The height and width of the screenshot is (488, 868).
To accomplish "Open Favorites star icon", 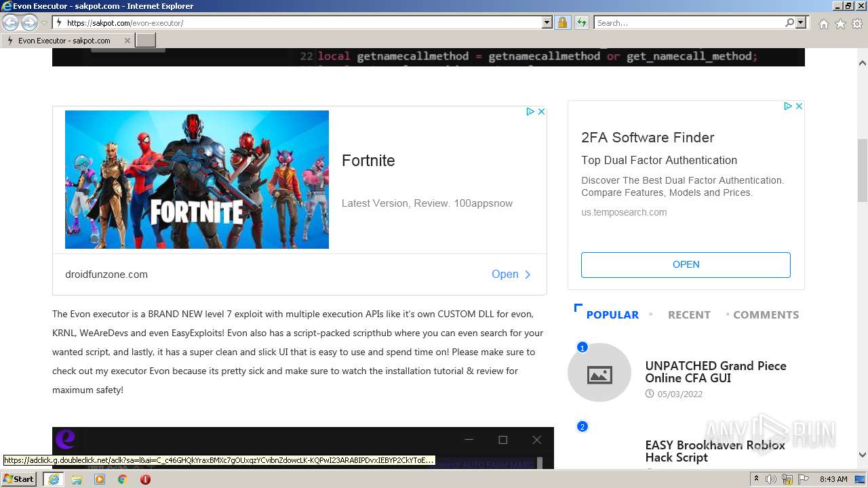I will [x=840, y=24].
